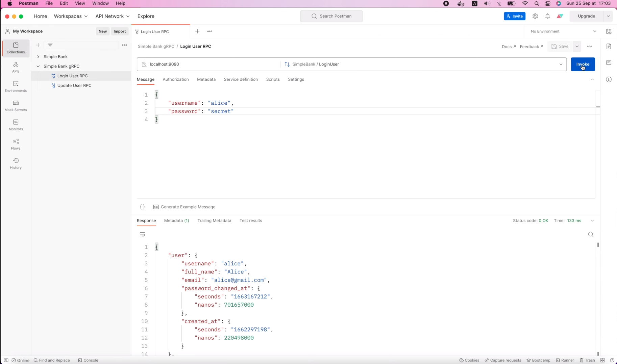The height and width of the screenshot is (364, 617).
Task: Collapse the response section chevron
Action: click(x=592, y=221)
